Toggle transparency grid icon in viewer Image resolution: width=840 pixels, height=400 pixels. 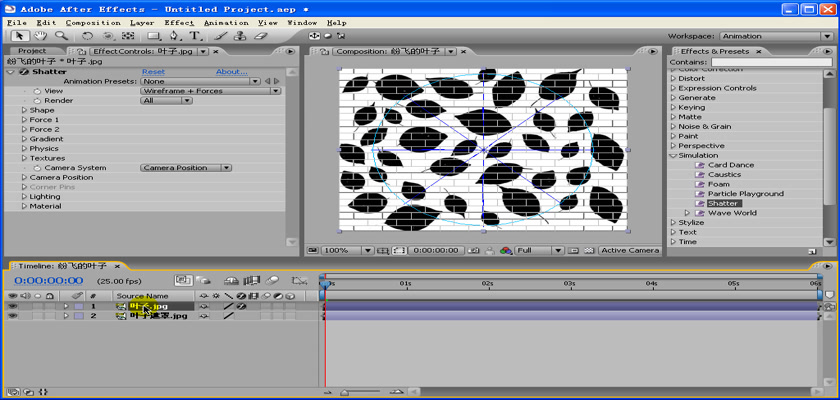(x=589, y=251)
